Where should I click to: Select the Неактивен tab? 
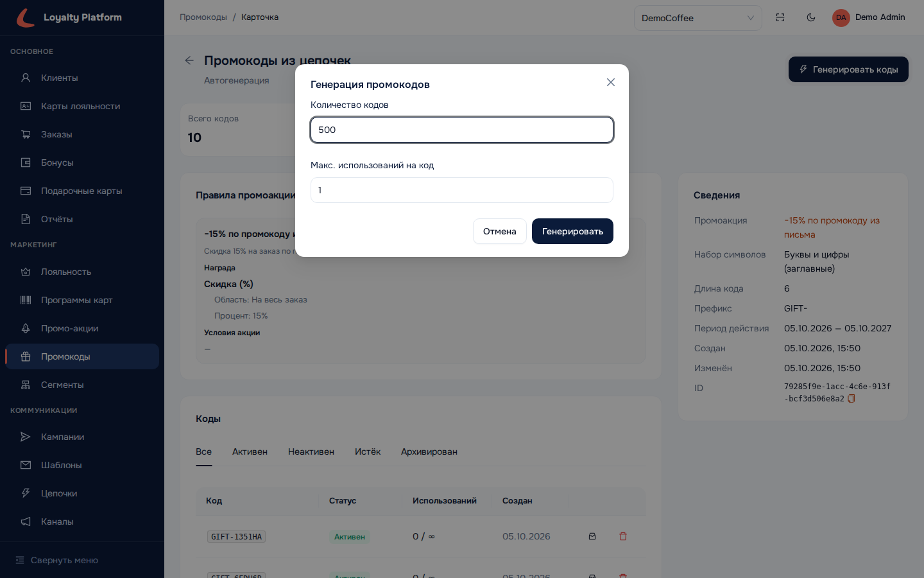(x=311, y=452)
